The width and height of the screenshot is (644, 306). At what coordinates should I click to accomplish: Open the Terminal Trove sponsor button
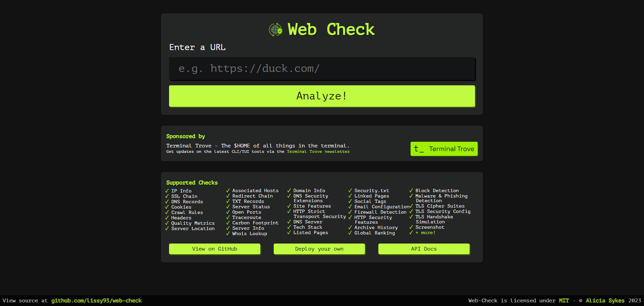tap(444, 149)
